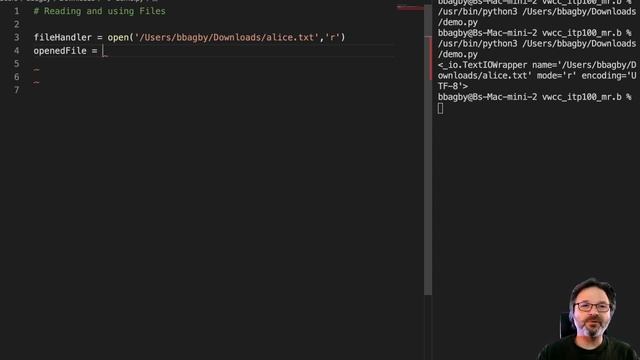Click the comment '# Reading and using Files'

coord(100,11)
